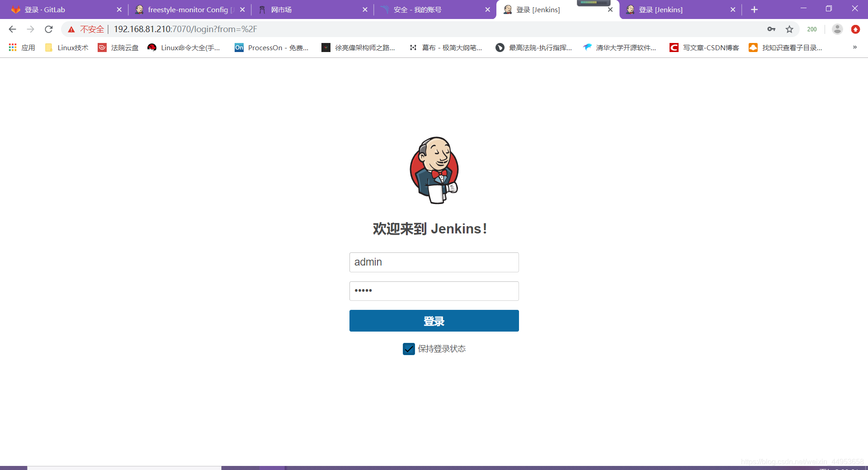Bookmark this page with the star icon

pyautogui.click(x=789, y=29)
